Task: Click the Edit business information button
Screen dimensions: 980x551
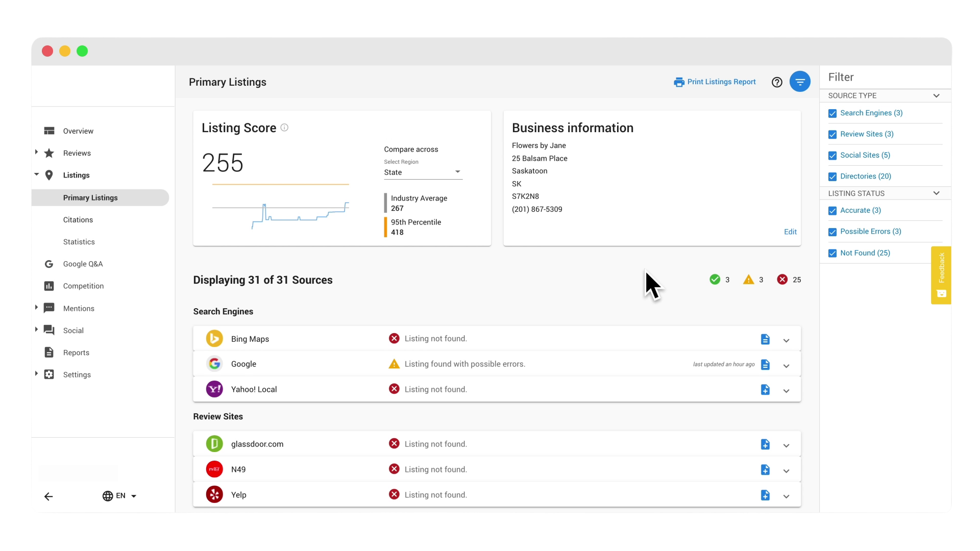Action: [791, 232]
